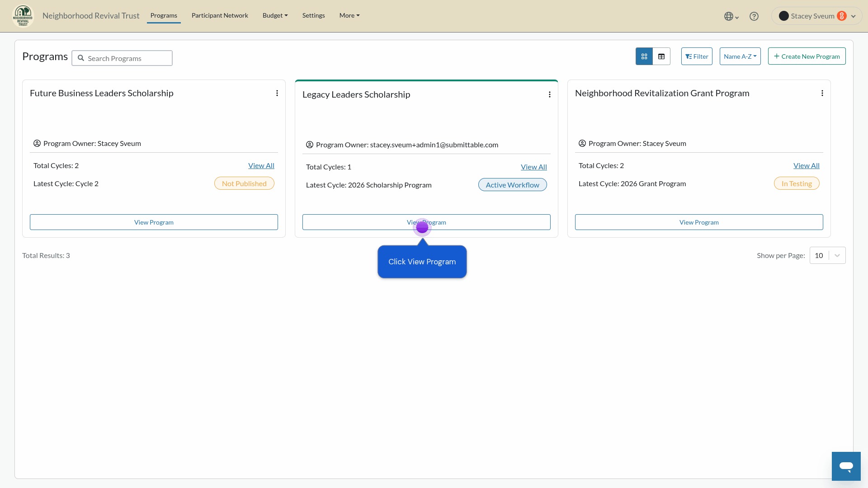Switch to card grid view
The width and height of the screenshot is (868, 488).
click(x=644, y=56)
